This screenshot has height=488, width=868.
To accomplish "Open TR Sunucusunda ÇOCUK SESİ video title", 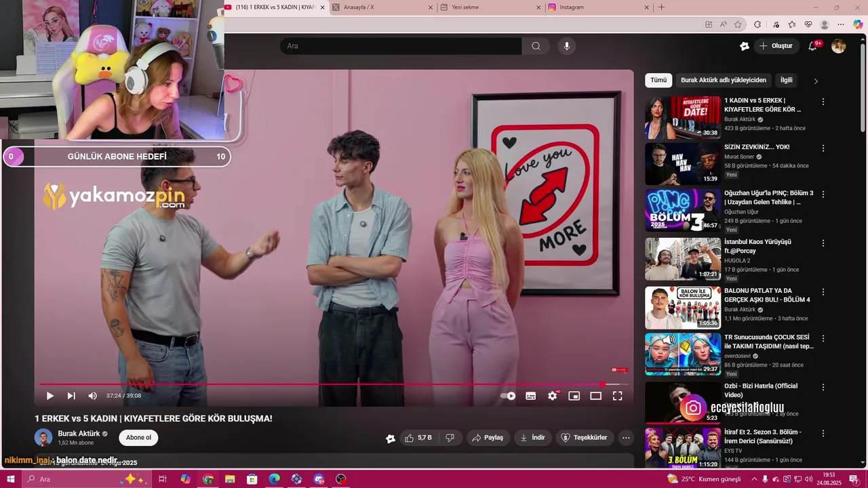I will point(769,342).
